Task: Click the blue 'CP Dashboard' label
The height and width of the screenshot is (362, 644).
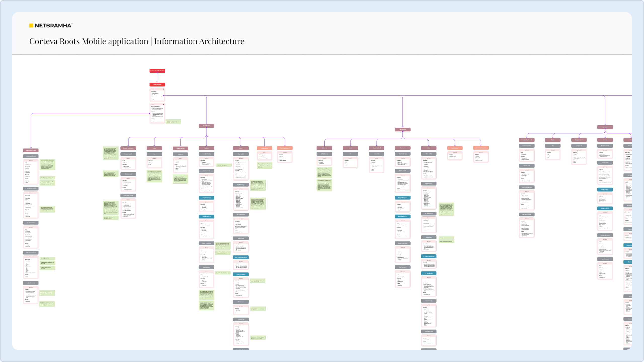Action: pos(429,273)
